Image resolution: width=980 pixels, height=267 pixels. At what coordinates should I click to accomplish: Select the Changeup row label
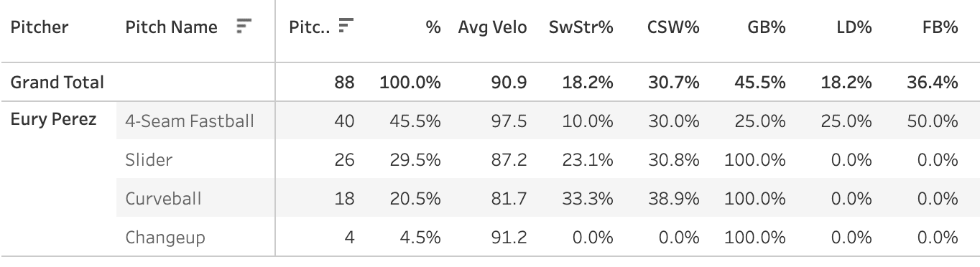click(165, 237)
